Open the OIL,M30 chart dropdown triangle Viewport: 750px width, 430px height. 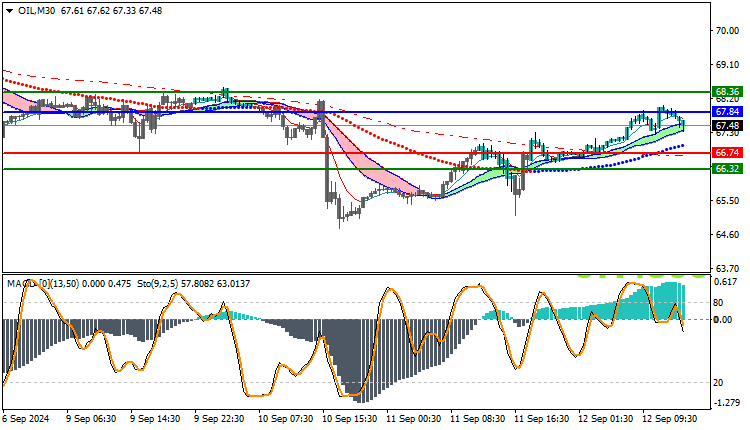[x=9, y=11]
